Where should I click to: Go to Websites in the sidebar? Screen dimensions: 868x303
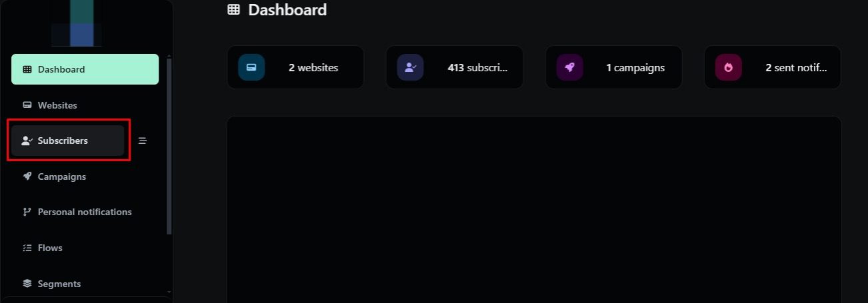tap(57, 105)
